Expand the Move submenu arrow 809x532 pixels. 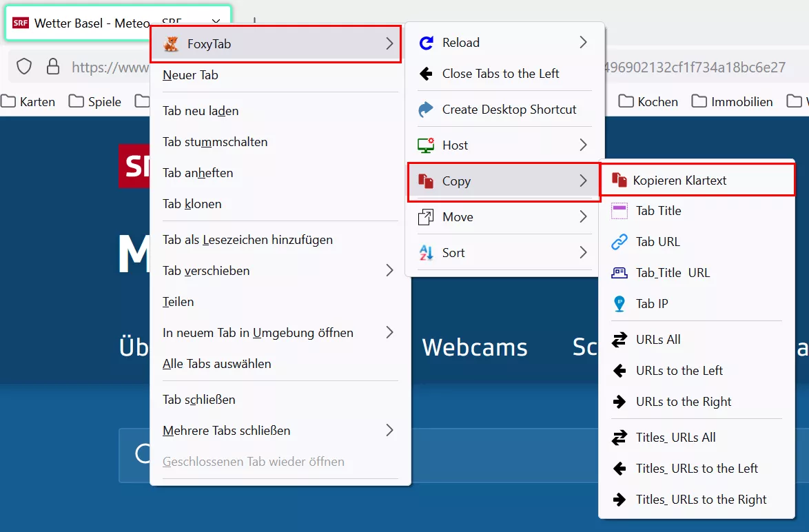[583, 216]
